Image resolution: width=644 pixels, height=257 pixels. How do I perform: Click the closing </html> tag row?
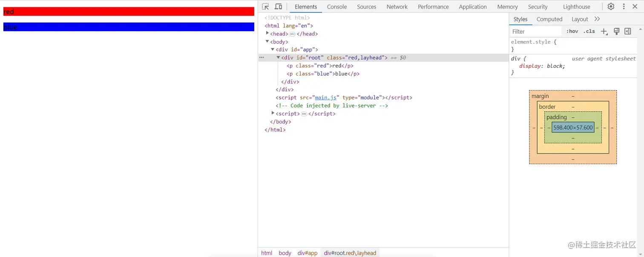point(275,130)
